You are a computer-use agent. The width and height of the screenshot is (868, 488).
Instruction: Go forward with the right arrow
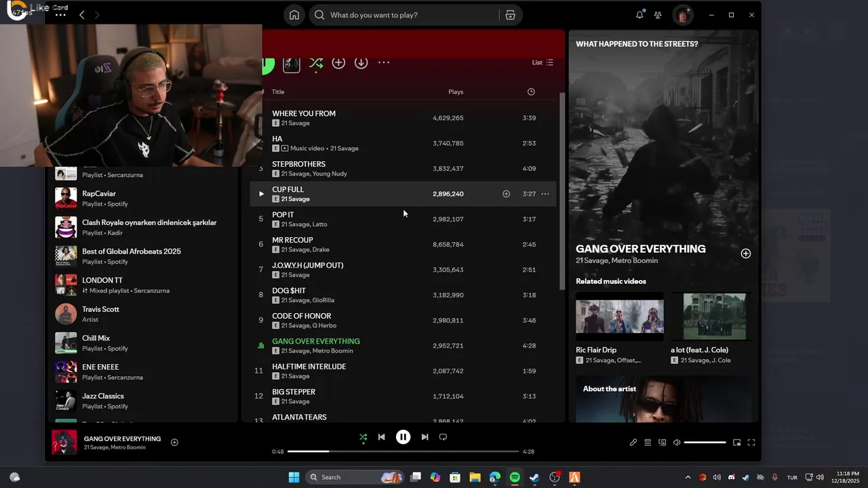pyautogui.click(x=97, y=15)
